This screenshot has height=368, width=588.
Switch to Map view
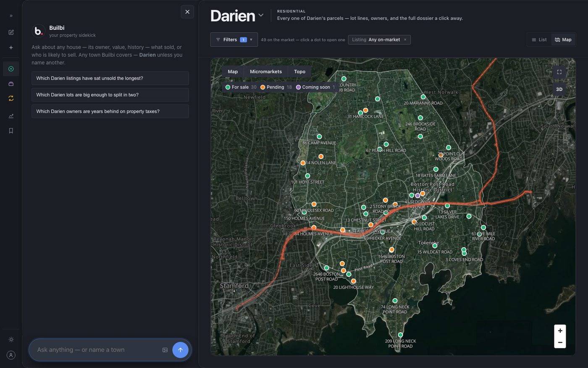(563, 40)
